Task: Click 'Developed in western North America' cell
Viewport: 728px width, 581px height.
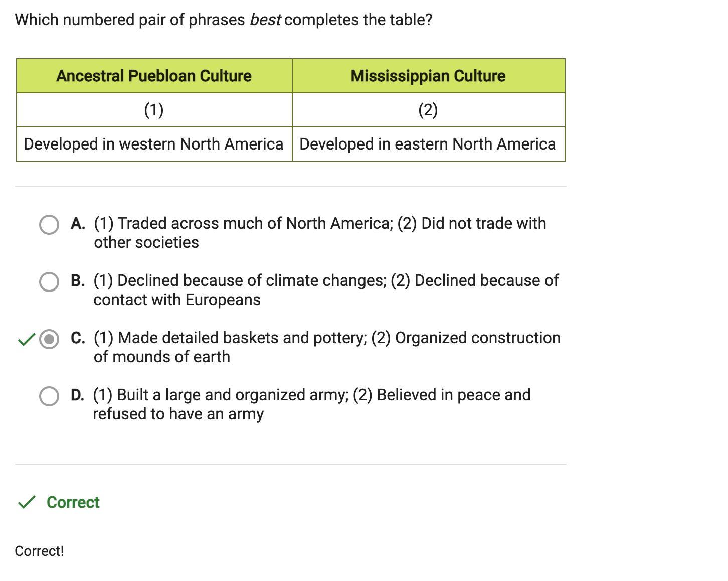Action: click(x=154, y=144)
